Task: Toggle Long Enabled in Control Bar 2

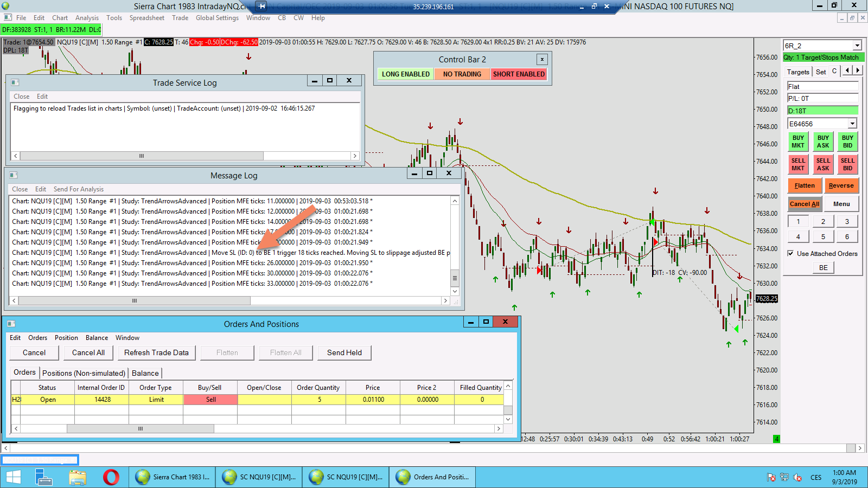Action: tap(406, 74)
